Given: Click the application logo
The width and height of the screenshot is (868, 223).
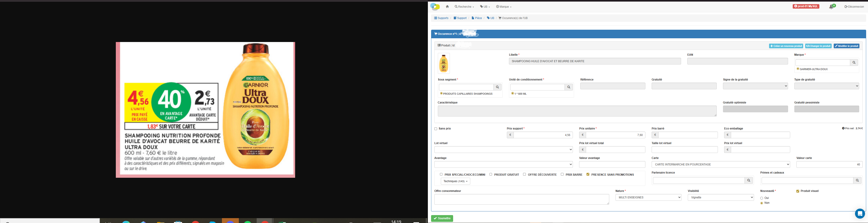Looking at the screenshot, I should click(x=435, y=7).
